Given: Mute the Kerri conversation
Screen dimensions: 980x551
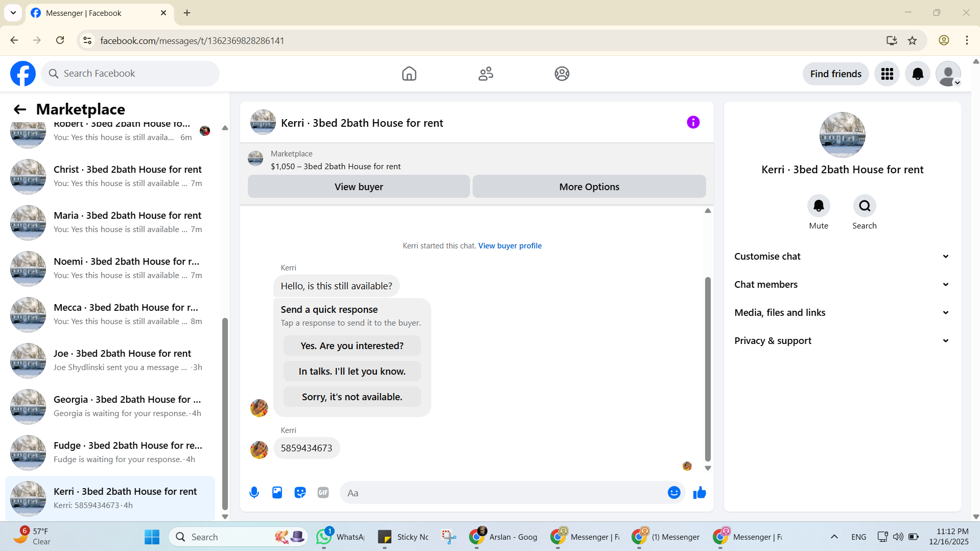Looking at the screenshot, I should pos(819,206).
